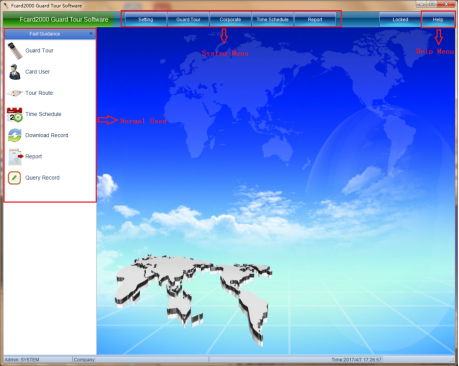Click the Tour Route text link

[39, 93]
